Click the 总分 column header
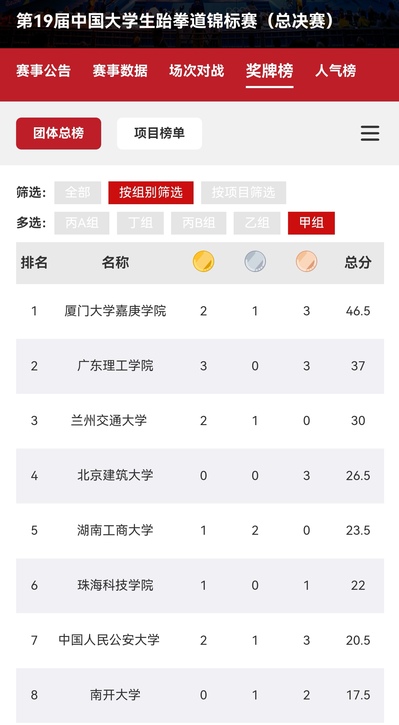Screen dimensions: 399x725 point(358,262)
